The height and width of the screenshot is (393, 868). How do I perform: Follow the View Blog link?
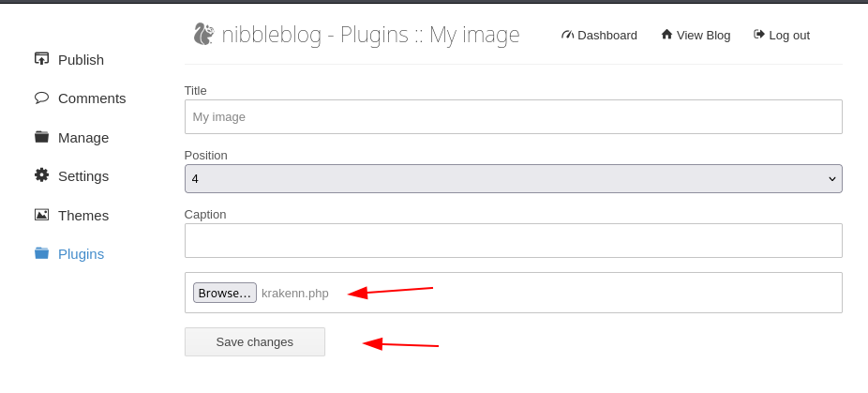(703, 36)
